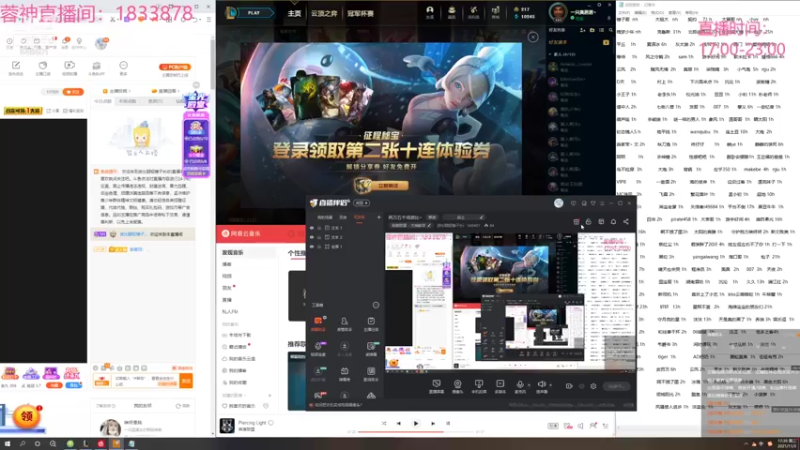Open speaker options arrow in streaming tool
The image size is (800, 450).
tap(550, 385)
